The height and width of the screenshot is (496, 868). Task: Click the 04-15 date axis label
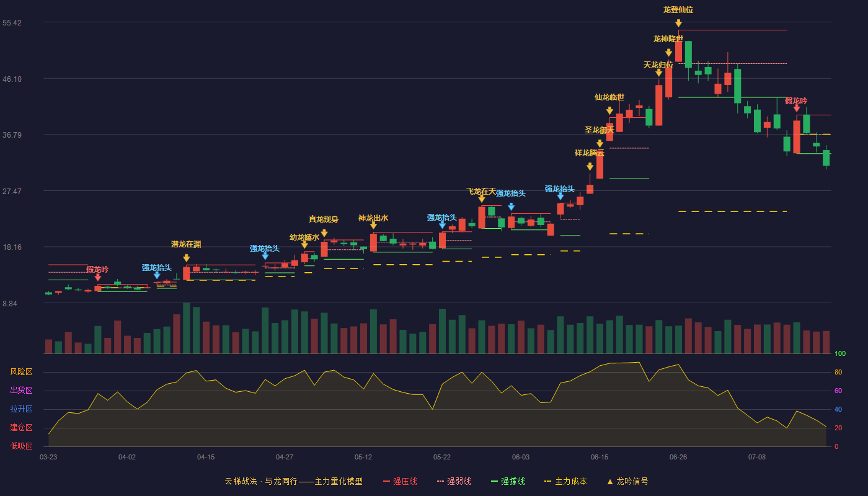(x=206, y=457)
